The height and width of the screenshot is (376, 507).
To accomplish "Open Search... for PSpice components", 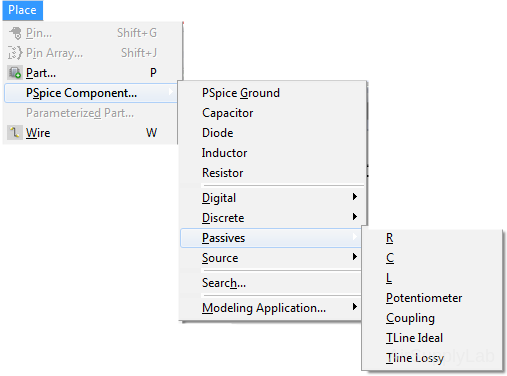I will click(x=271, y=283).
